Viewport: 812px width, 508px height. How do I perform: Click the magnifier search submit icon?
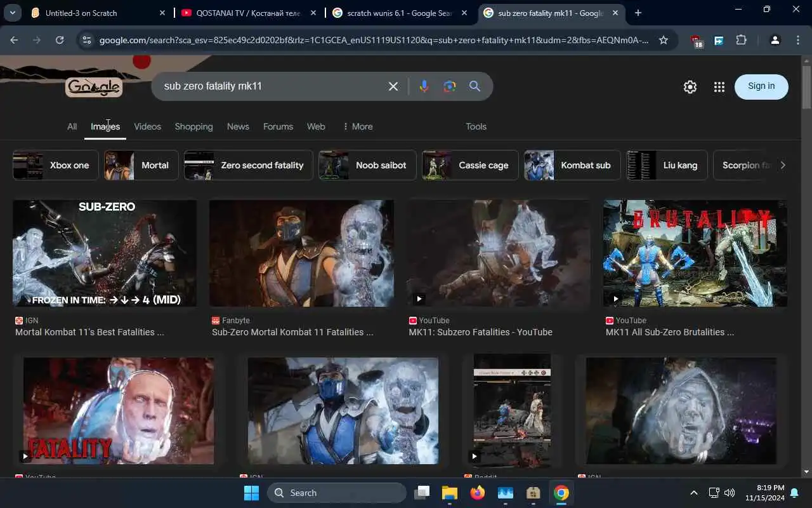(x=475, y=86)
